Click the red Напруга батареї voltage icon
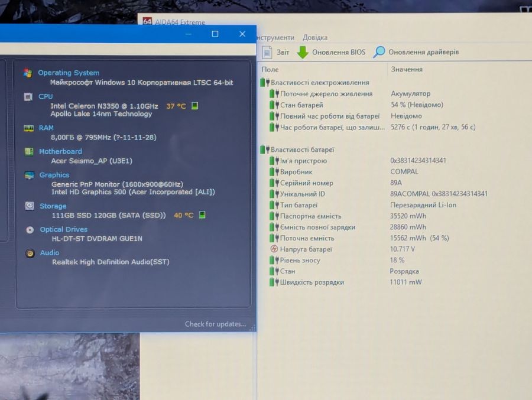This screenshot has width=532, height=400. [x=274, y=249]
